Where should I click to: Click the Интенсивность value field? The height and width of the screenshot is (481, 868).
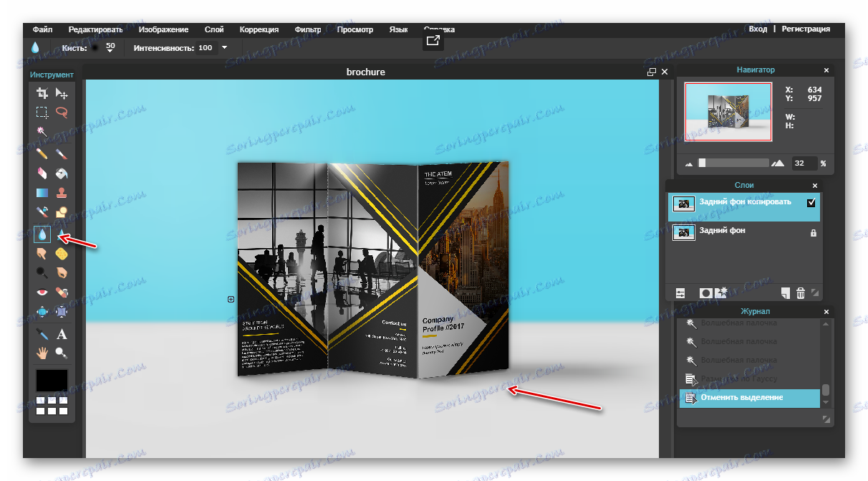click(206, 48)
